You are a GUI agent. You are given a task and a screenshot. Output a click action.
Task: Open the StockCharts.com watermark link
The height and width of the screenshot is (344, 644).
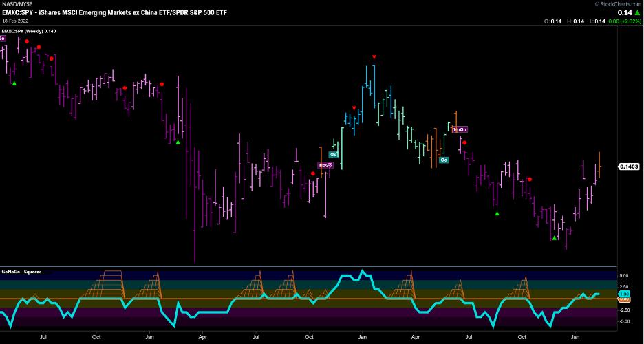point(616,4)
